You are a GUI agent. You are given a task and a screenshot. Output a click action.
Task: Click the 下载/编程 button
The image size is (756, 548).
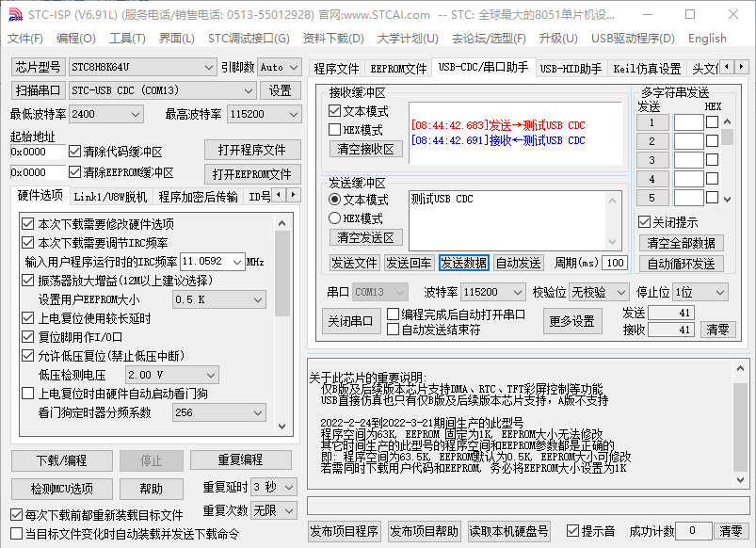(x=62, y=460)
